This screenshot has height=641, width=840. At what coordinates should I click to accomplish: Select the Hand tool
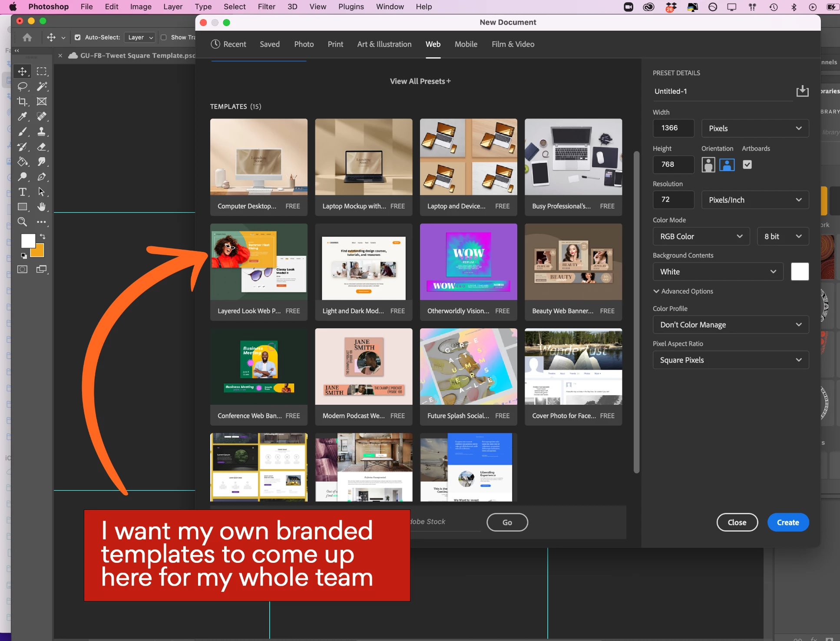coord(41,207)
